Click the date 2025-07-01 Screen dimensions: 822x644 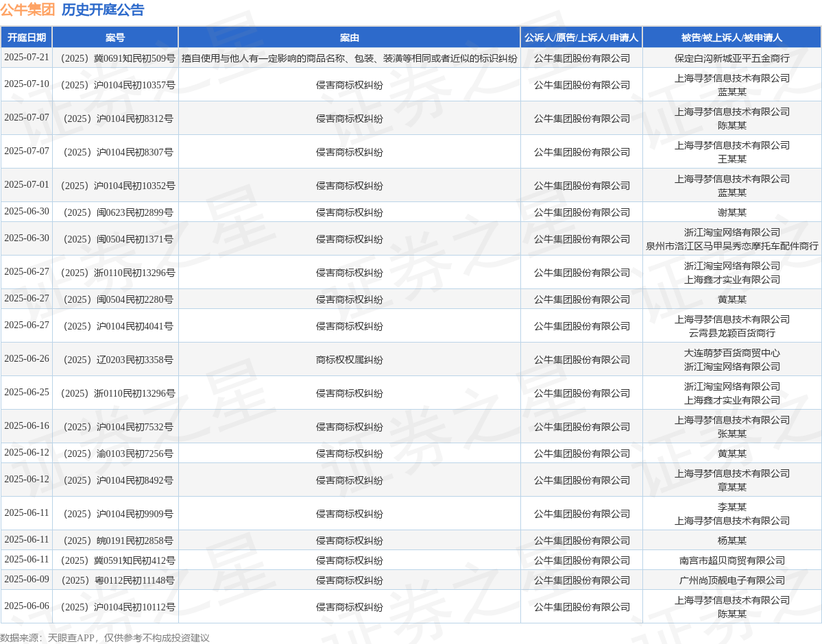(x=27, y=184)
